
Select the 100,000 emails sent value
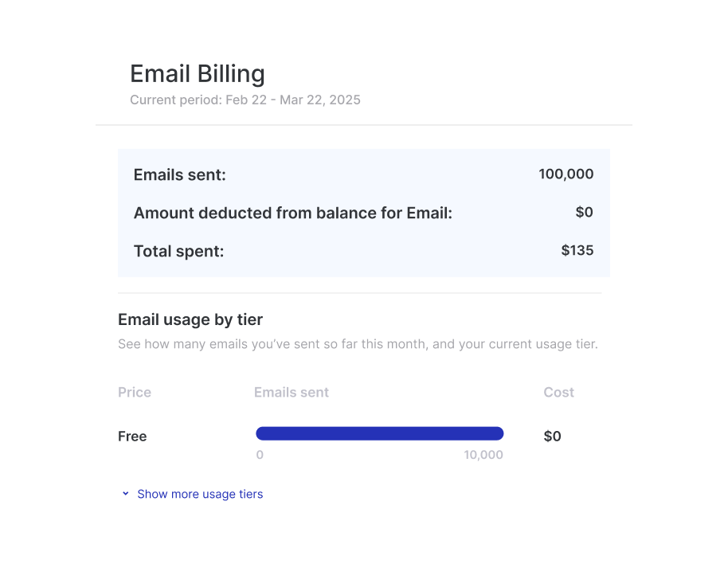566,174
